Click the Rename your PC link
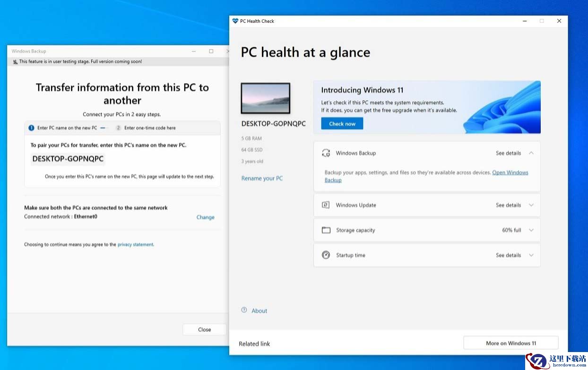Viewport: 588px width, 370px height. pyautogui.click(x=262, y=178)
